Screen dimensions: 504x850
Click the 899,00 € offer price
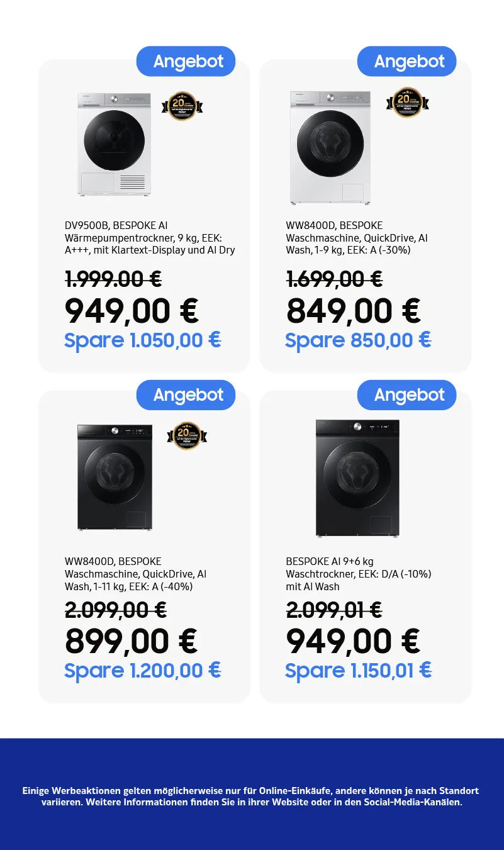point(132,642)
